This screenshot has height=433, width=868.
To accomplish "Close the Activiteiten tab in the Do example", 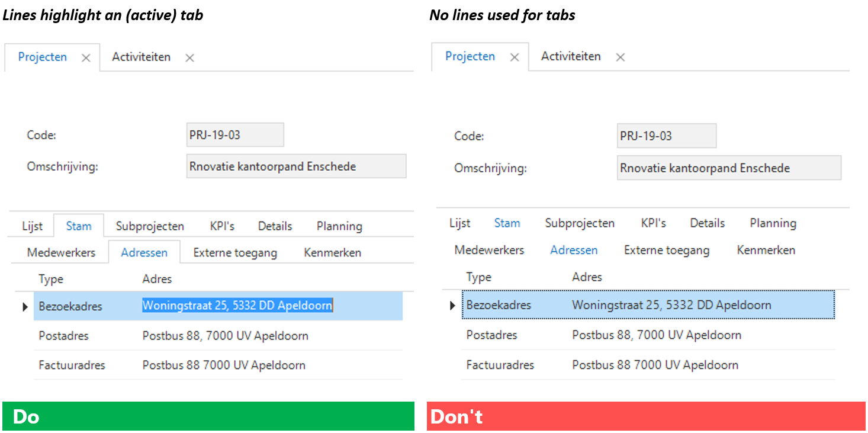I will (x=189, y=58).
